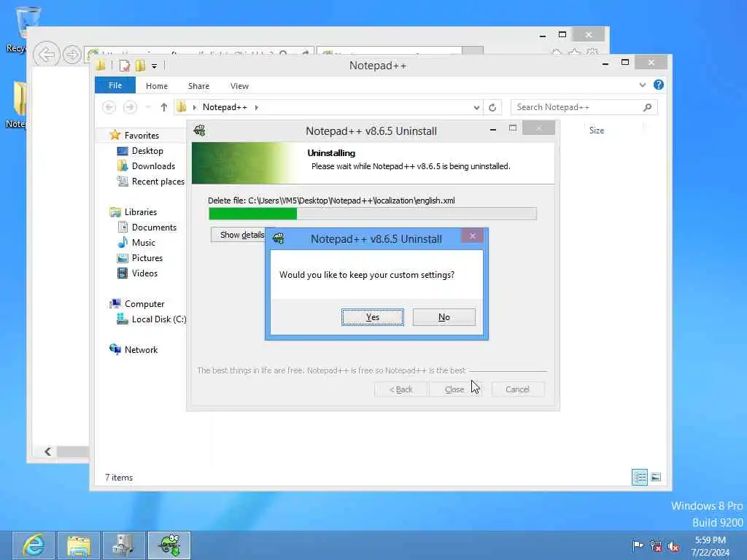Viewport: 747px width, 560px height.
Task: Go up one folder level
Action: tap(164, 107)
